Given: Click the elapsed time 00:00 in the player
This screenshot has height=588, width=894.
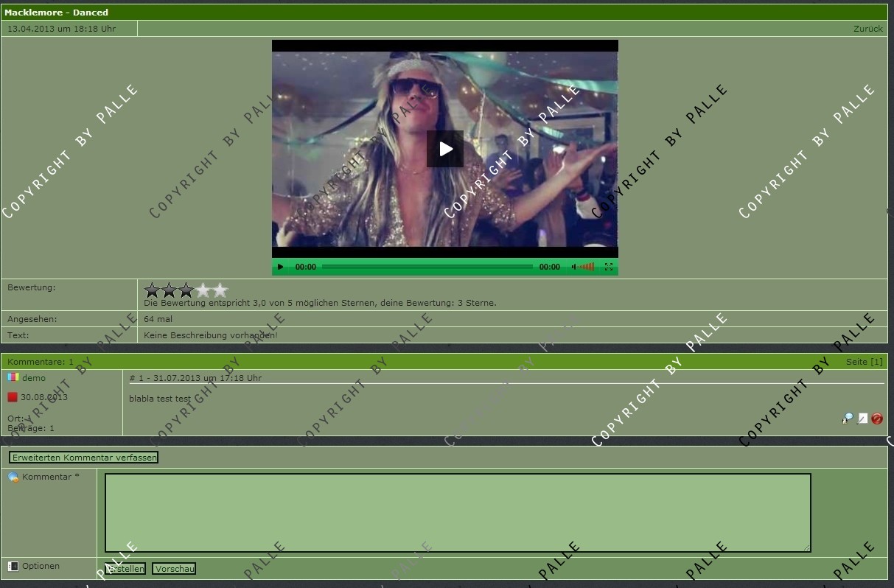Looking at the screenshot, I should click(306, 267).
